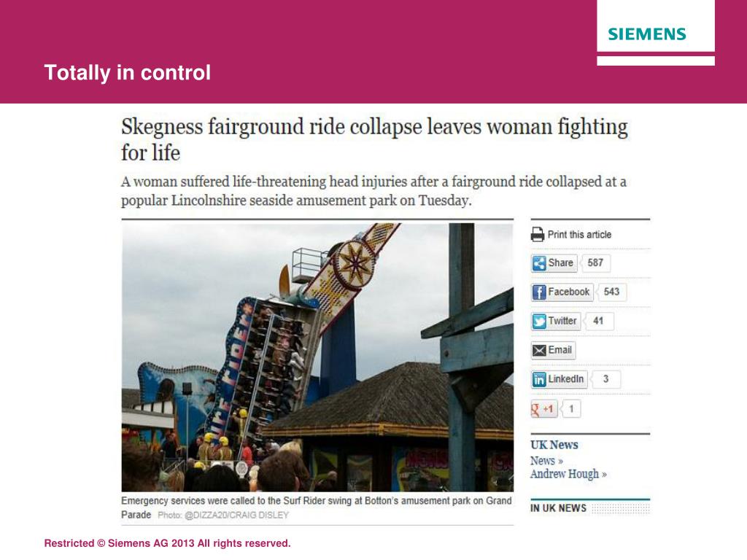Screen dimensions: 747x560
Task: Click the Twitter bird icon
Action: [539, 322]
